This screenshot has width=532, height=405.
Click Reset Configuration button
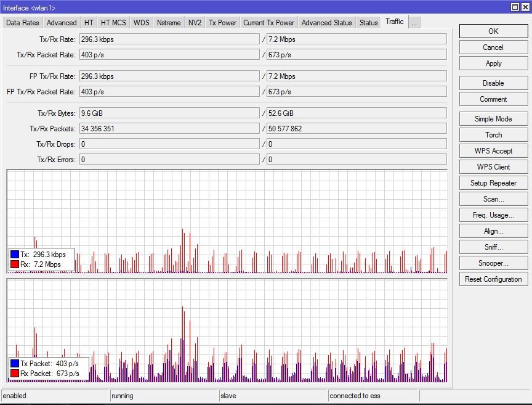(493, 279)
